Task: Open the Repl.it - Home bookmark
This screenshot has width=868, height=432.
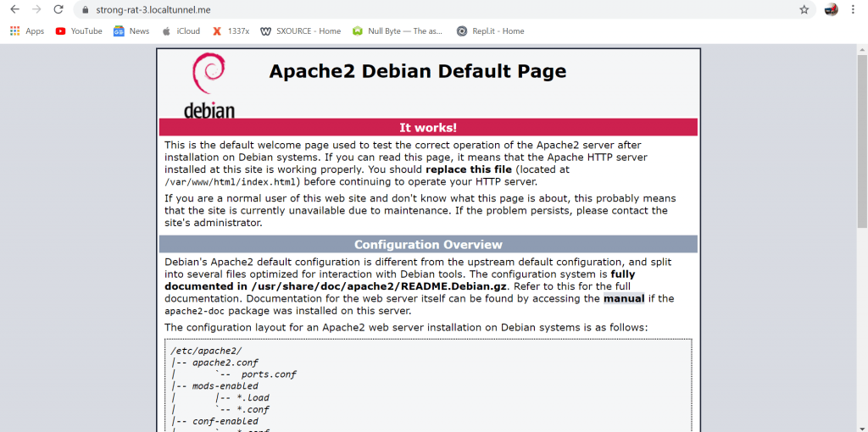Action: point(490,31)
